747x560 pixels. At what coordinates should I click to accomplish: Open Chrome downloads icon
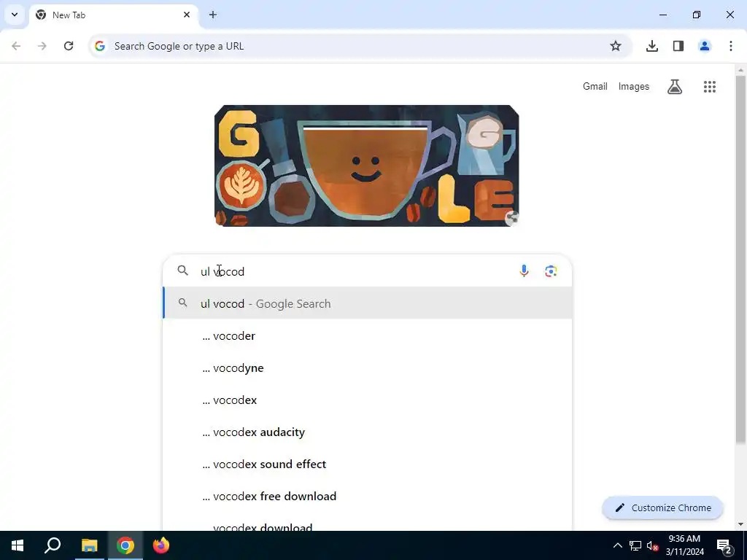pos(651,46)
